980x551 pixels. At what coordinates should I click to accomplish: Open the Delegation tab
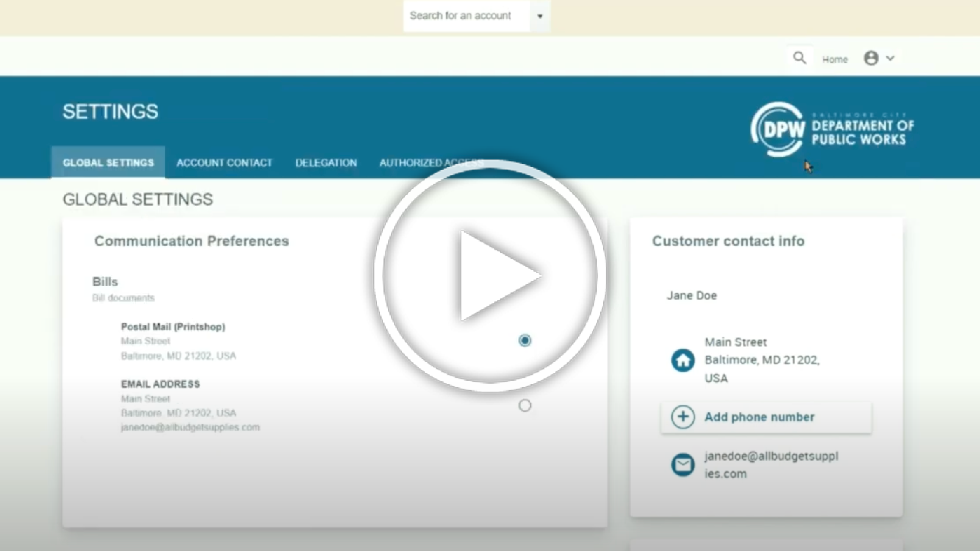pos(326,163)
